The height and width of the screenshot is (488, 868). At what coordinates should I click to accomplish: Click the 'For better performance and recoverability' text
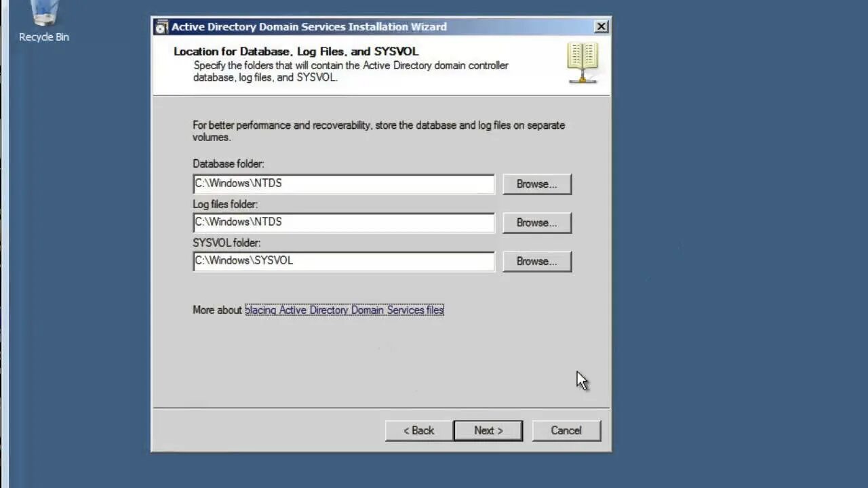point(378,131)
